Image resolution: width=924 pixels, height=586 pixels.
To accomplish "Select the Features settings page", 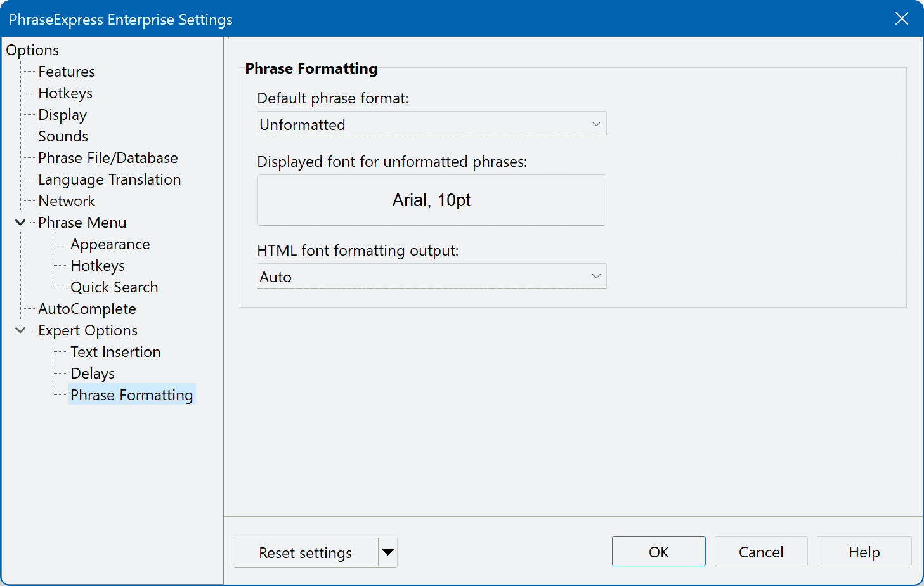I will point(67,72).
